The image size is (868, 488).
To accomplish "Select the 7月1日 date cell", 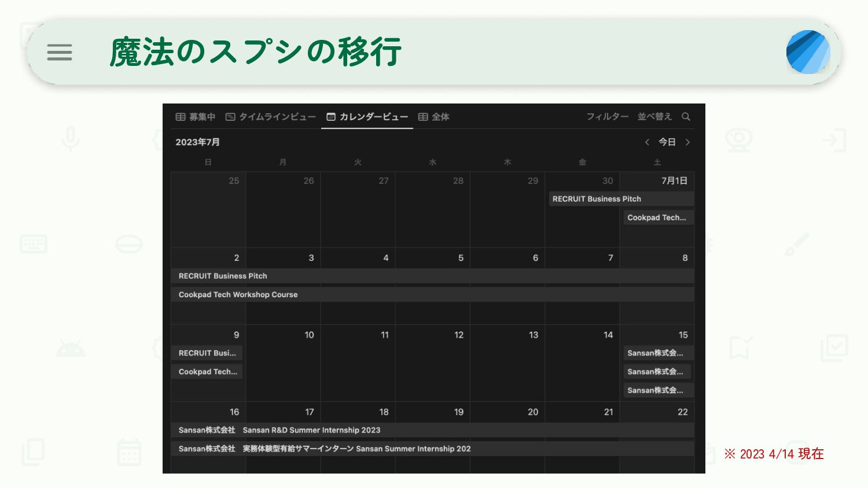I will click(x=657, y=209).
